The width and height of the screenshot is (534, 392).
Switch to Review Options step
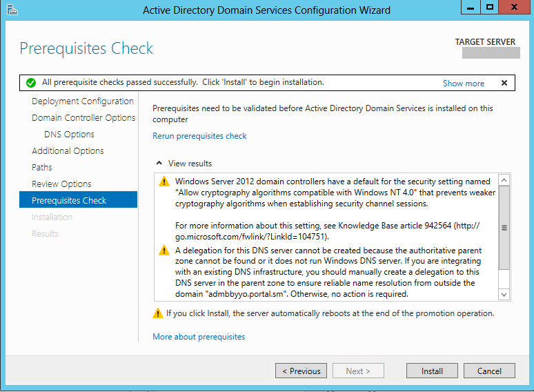pos(61,184)
